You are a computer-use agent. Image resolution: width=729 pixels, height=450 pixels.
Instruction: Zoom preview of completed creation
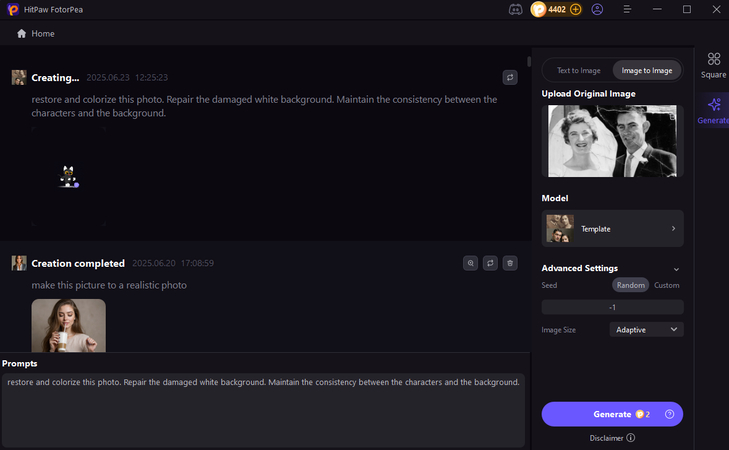tap(470, 263)
